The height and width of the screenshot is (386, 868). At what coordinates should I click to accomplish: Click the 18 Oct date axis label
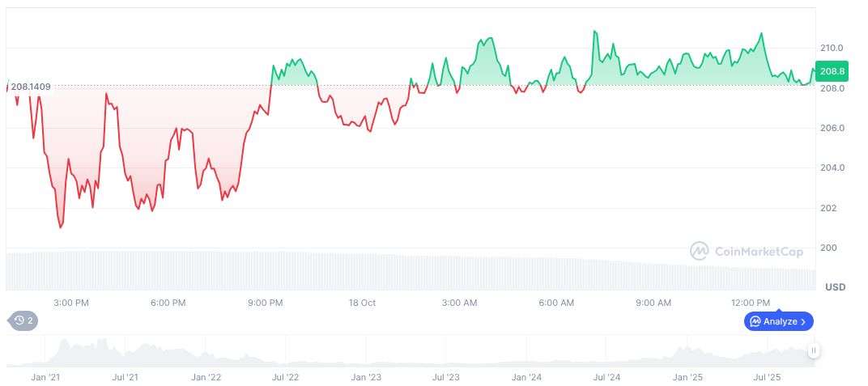(x=362, y=303)
